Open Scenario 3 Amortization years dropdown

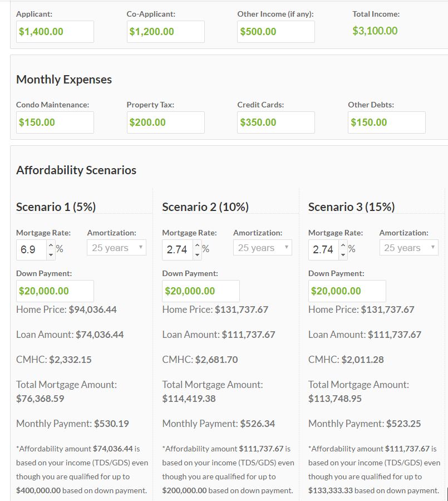pos(408,248)
